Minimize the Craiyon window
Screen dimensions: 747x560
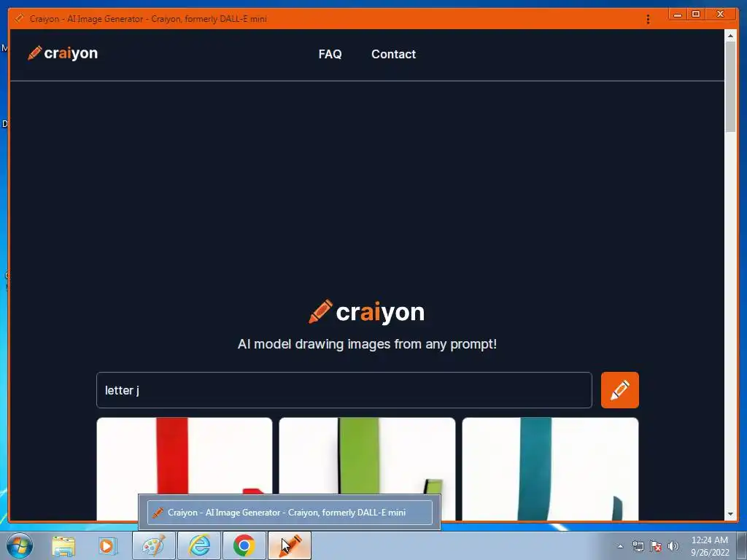tap(678, 15)
